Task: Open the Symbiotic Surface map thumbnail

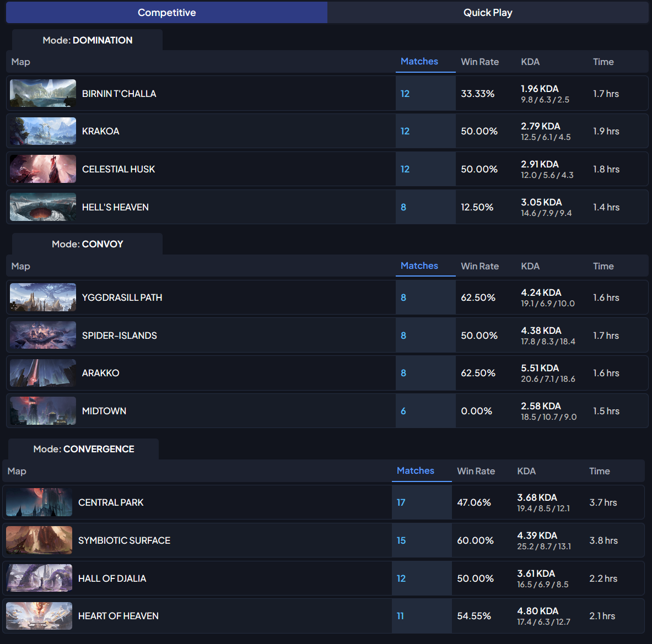Action: 39,540
